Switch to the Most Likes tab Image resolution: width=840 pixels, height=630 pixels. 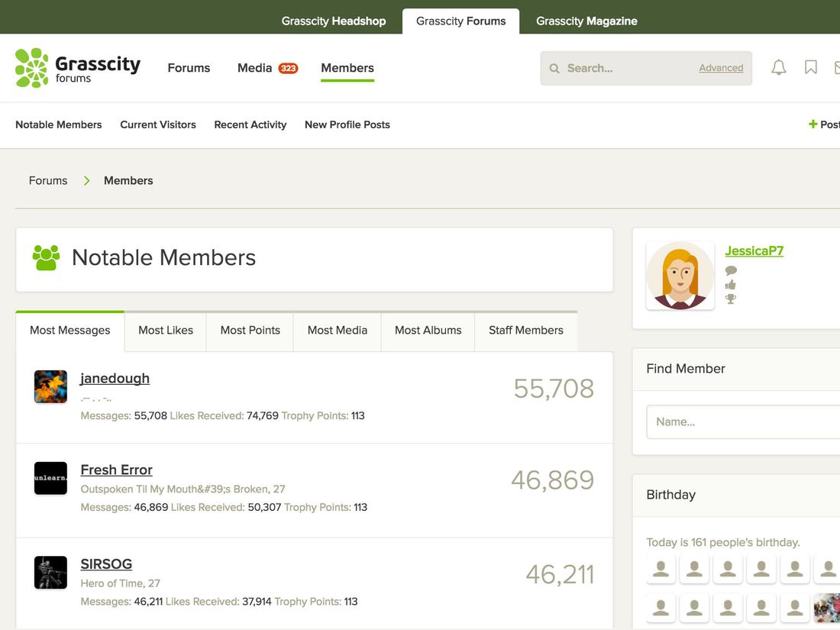tap(166, 331)
